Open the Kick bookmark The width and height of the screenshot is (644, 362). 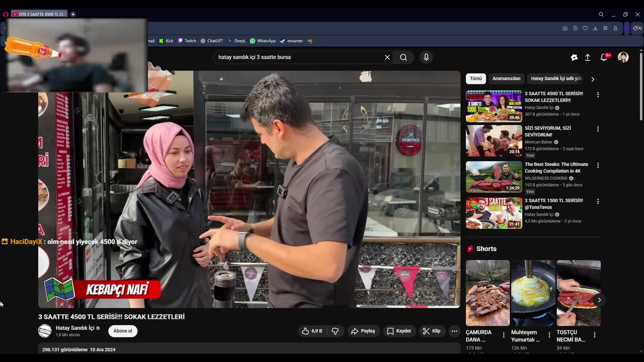click(x=166, y=41)
